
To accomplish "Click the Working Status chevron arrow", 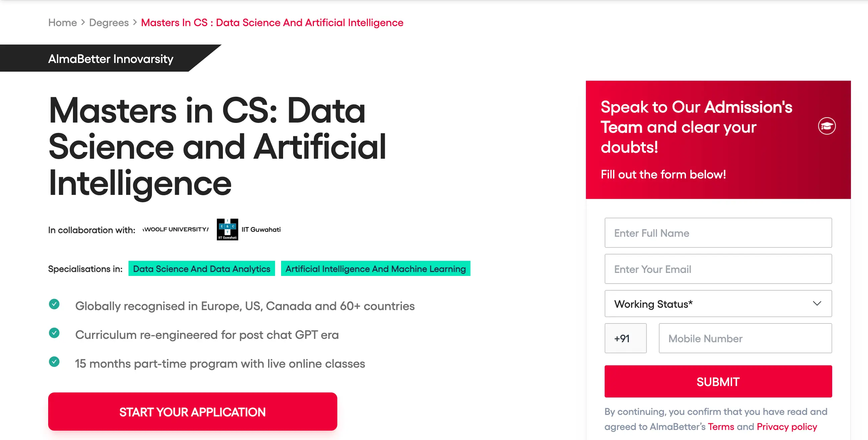I will click(817, 303).
